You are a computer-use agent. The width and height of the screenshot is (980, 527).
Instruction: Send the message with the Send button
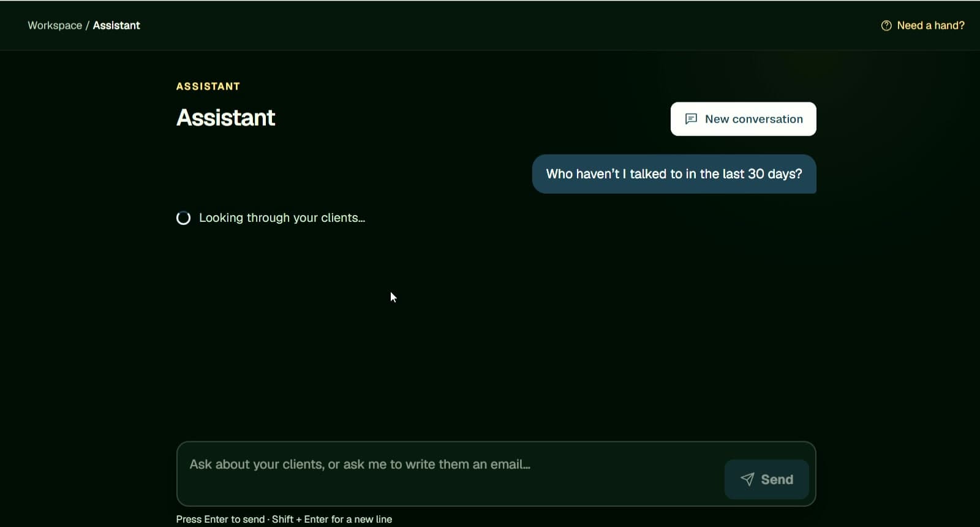(x=766, y=479)
